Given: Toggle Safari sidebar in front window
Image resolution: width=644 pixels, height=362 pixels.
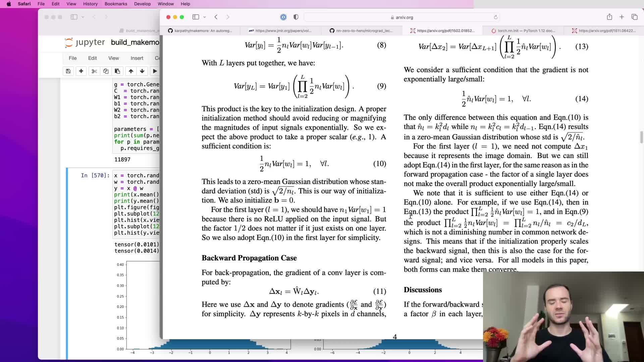Looking at the screenshot, I should click(x=196, y=17).
